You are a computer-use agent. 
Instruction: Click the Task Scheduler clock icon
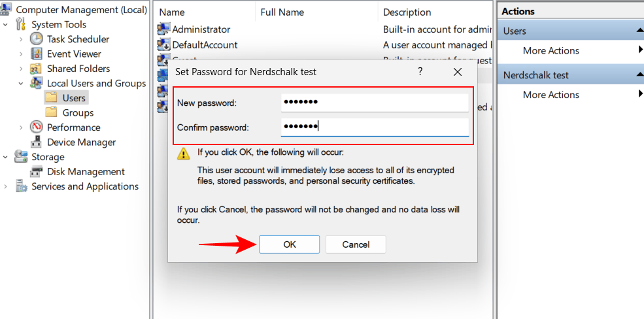[x=37, y=39]
